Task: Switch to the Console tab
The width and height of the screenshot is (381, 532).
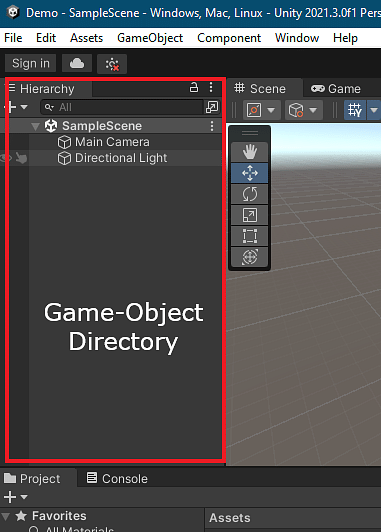Action: coord(117,478)
